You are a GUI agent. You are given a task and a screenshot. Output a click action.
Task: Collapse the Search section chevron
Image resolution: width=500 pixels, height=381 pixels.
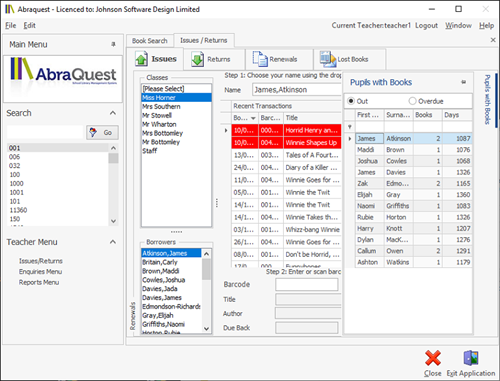113,113
